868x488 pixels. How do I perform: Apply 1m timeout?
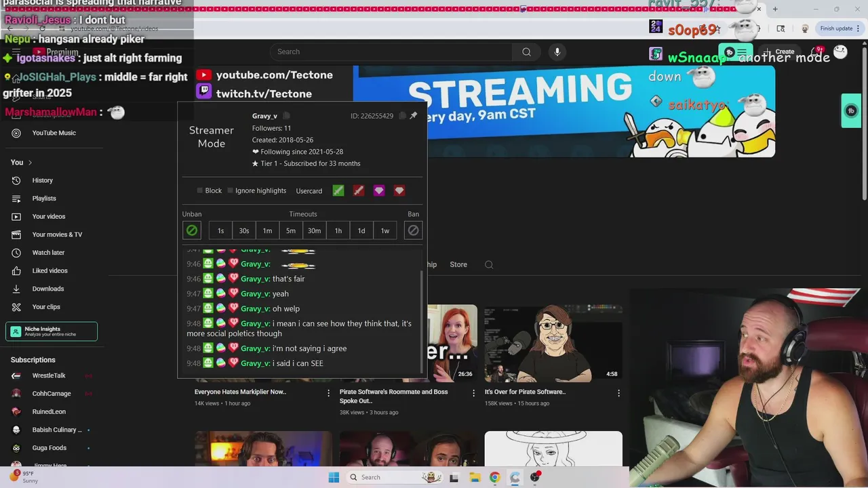[267, 230]
